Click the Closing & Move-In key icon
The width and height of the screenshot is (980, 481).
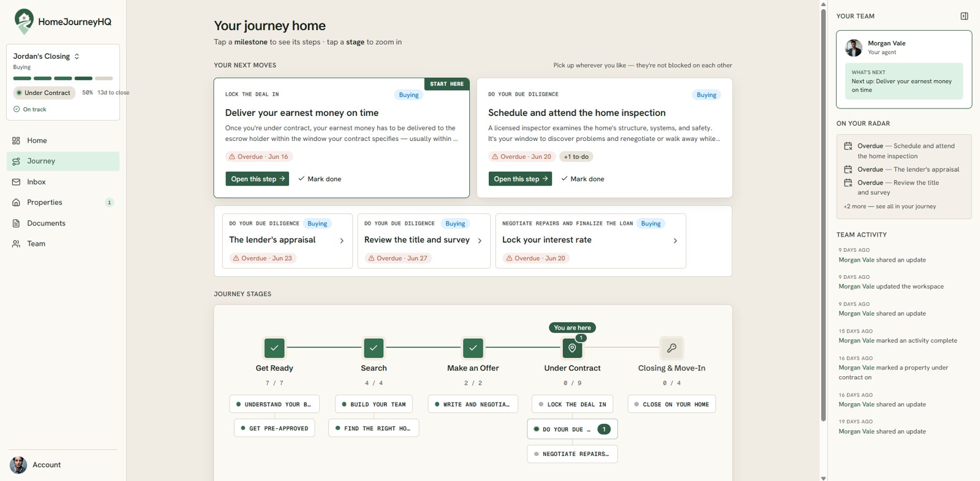[x=672, y=348]
